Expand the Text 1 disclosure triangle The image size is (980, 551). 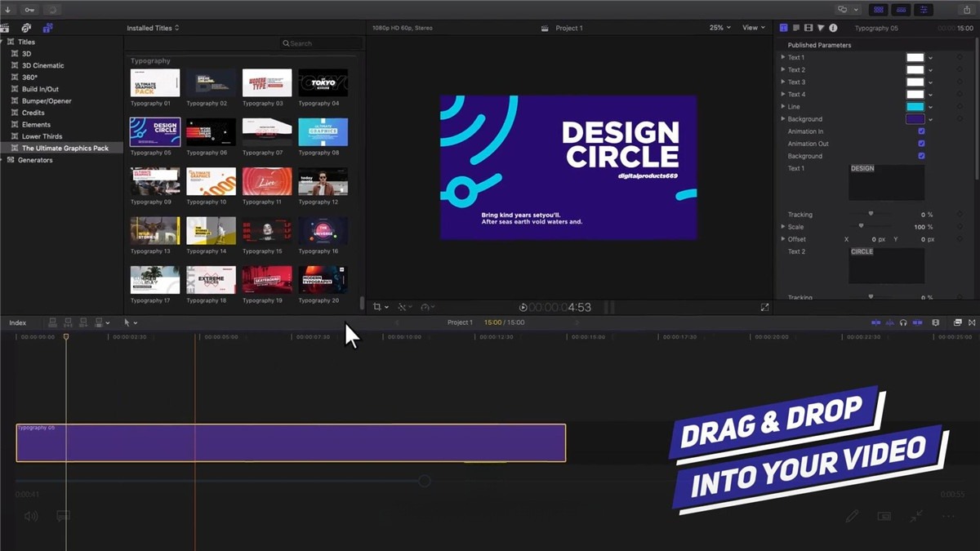coord(783,57)
